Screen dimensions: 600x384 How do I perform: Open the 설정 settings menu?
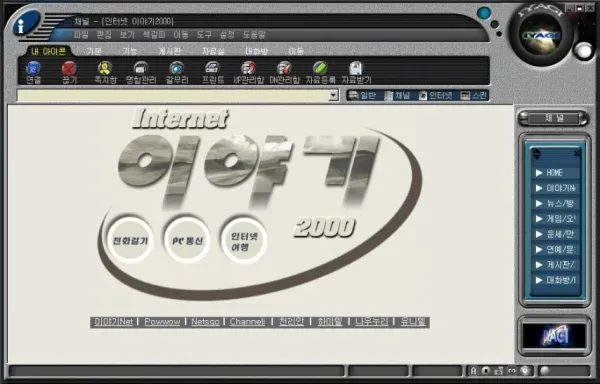coord(227,35)
